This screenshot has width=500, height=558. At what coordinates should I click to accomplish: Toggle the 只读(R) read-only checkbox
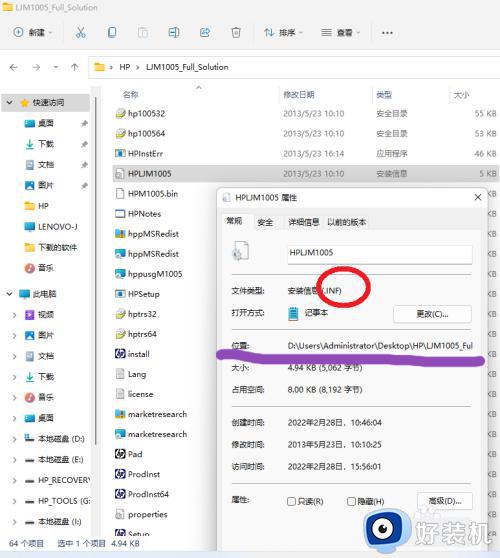(291, 501)
